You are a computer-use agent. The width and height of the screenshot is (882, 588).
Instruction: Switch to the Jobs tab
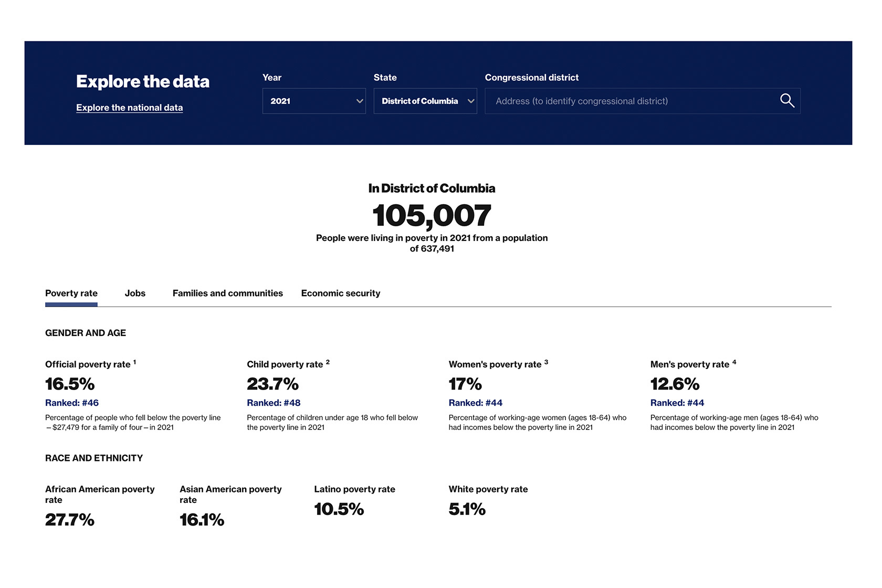point(135,293)
